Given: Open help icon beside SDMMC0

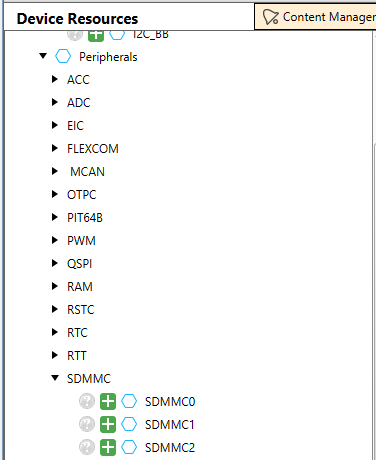Looking at the screenshot, I should pos(87,401).
